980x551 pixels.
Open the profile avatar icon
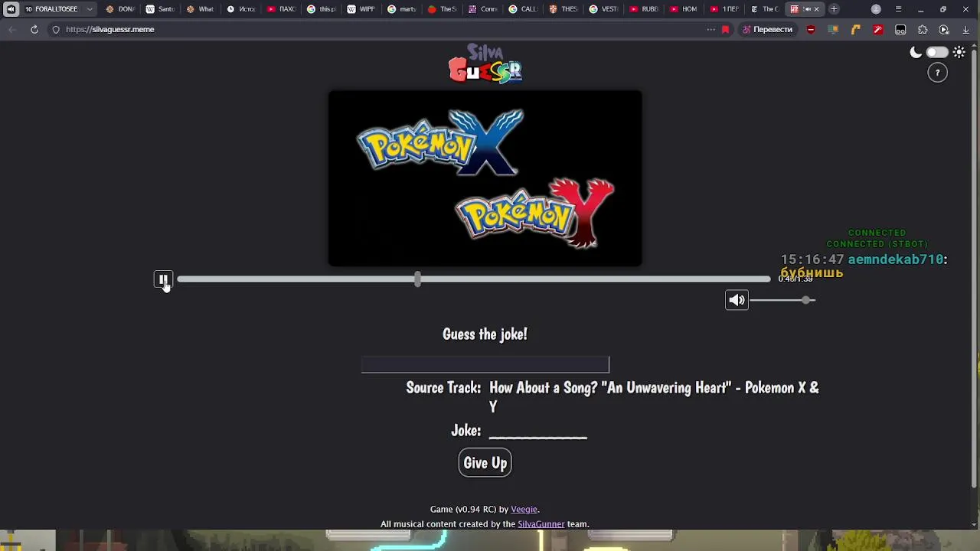(x=876, y=9)
